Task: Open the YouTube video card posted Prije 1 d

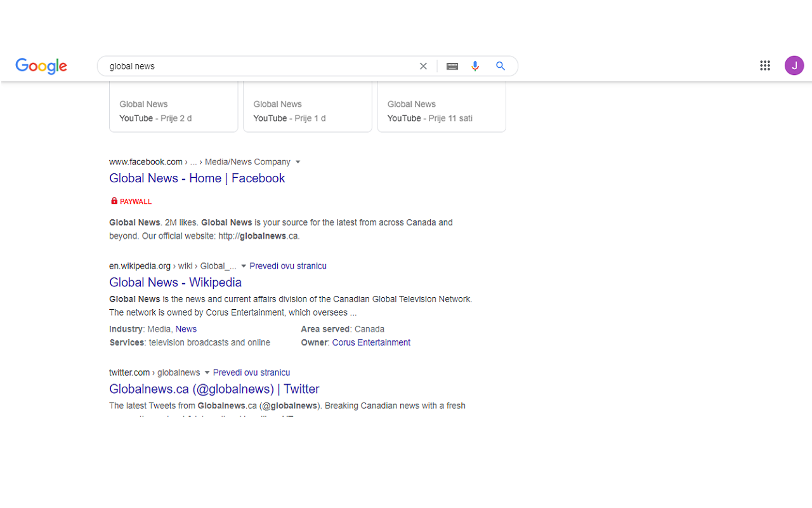Action: click(x=308, y=107)
